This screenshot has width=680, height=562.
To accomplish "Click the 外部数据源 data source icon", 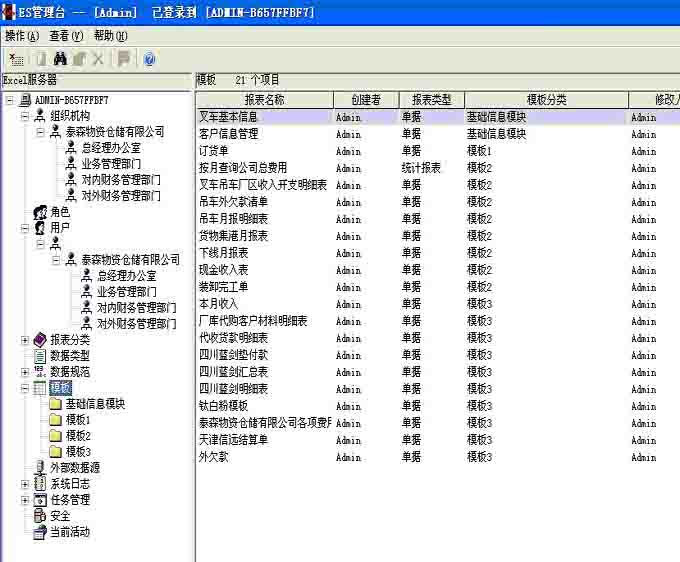I will 40,468.
